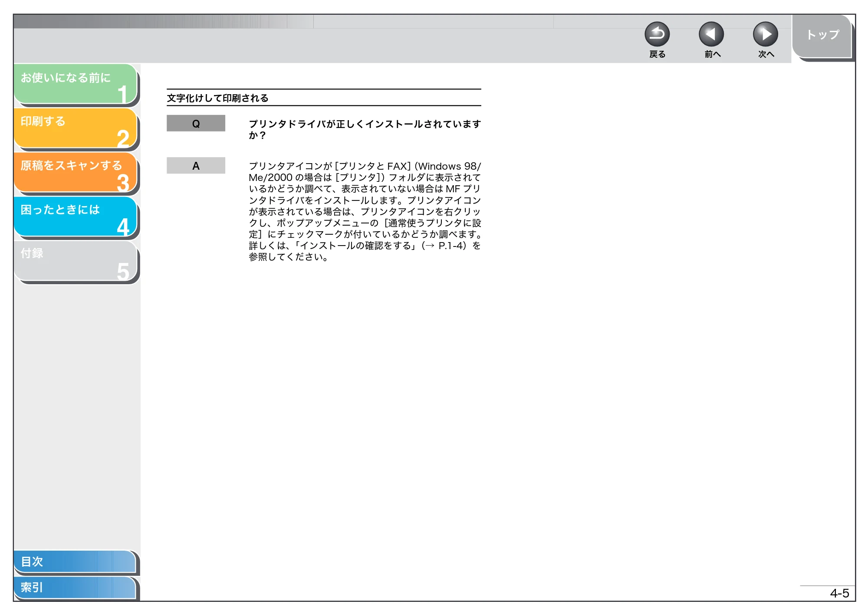The image size is (868, 614).
Task: Click the 戻る (back) circular arrow icon
Action: point(657,34)
